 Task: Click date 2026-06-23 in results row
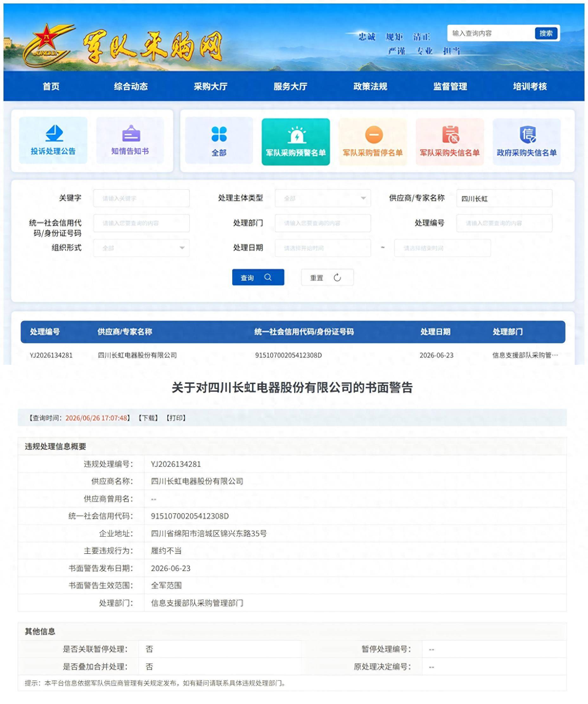pos(436,355)
